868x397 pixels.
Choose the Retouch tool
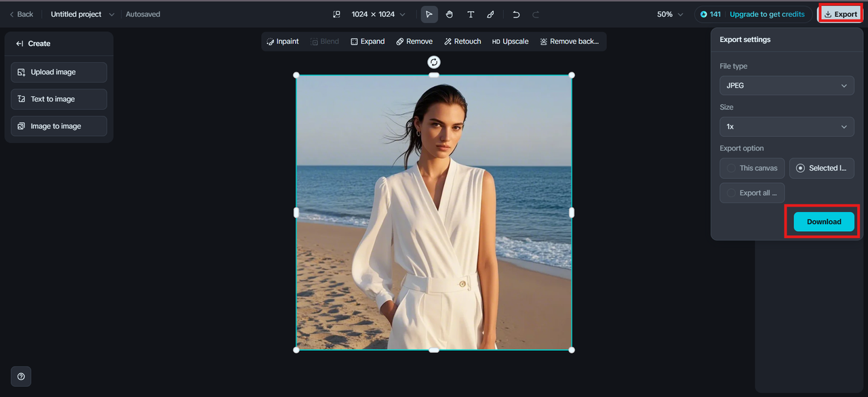[462, 41]
